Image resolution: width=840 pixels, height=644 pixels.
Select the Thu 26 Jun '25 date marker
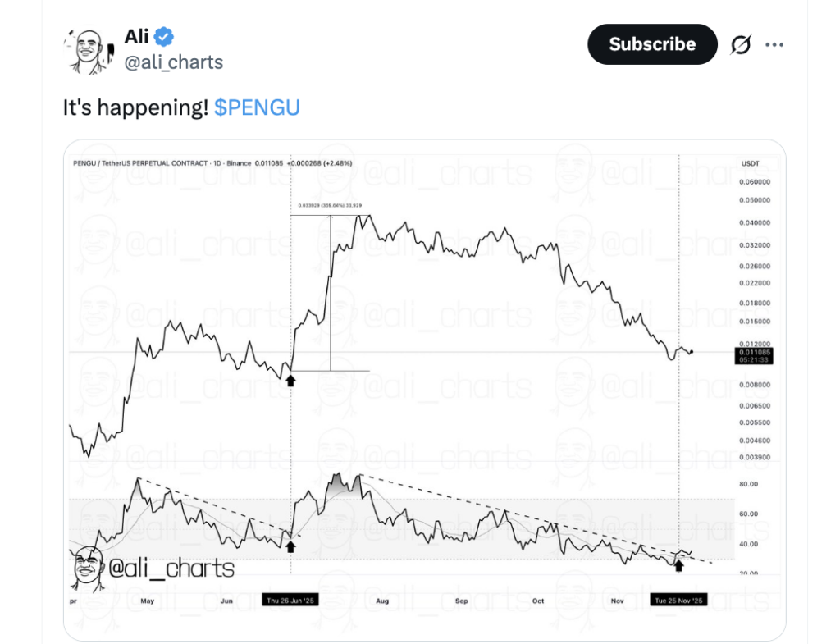(290, 601)
